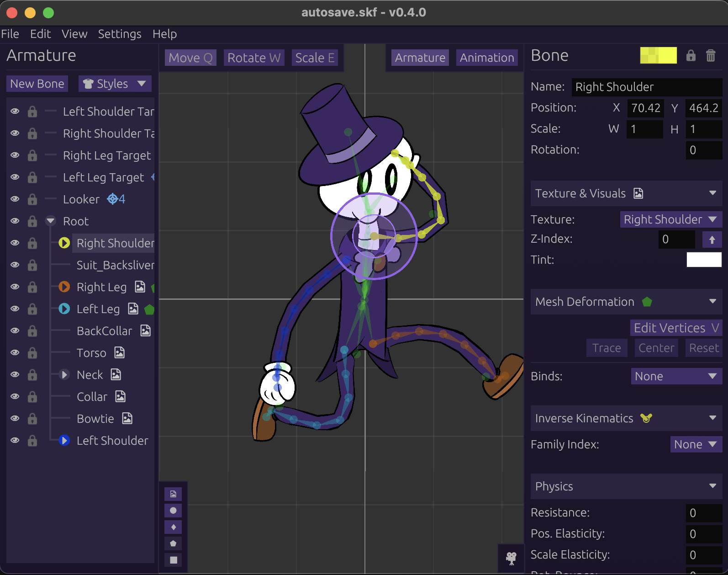The image size is (728, 575).
Task: Click the yellow IK icon beside Inverse Kinematics
Action: click(x=646, y=418)
